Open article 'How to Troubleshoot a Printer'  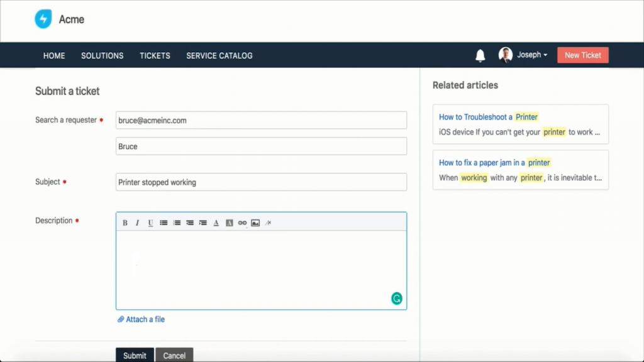click(x=489, y=117)
